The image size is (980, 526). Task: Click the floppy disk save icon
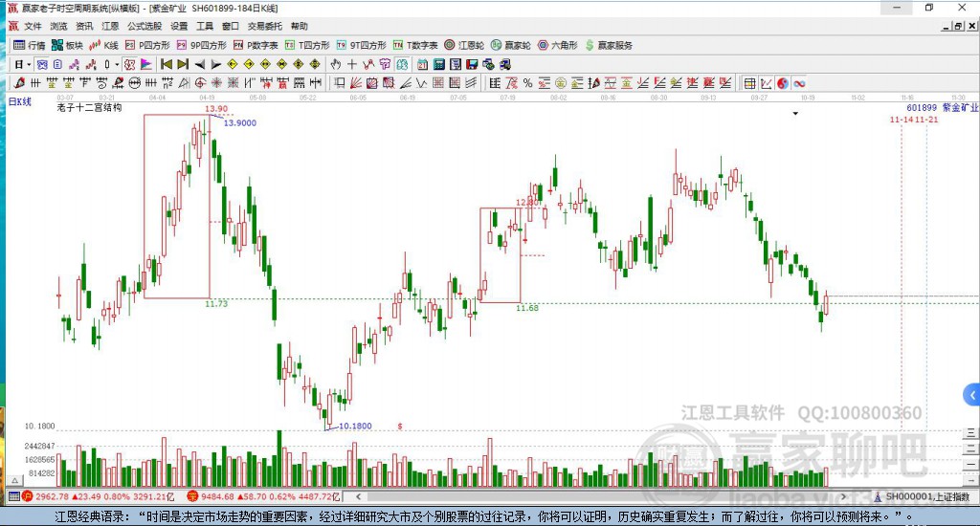(x=472, y=64)
